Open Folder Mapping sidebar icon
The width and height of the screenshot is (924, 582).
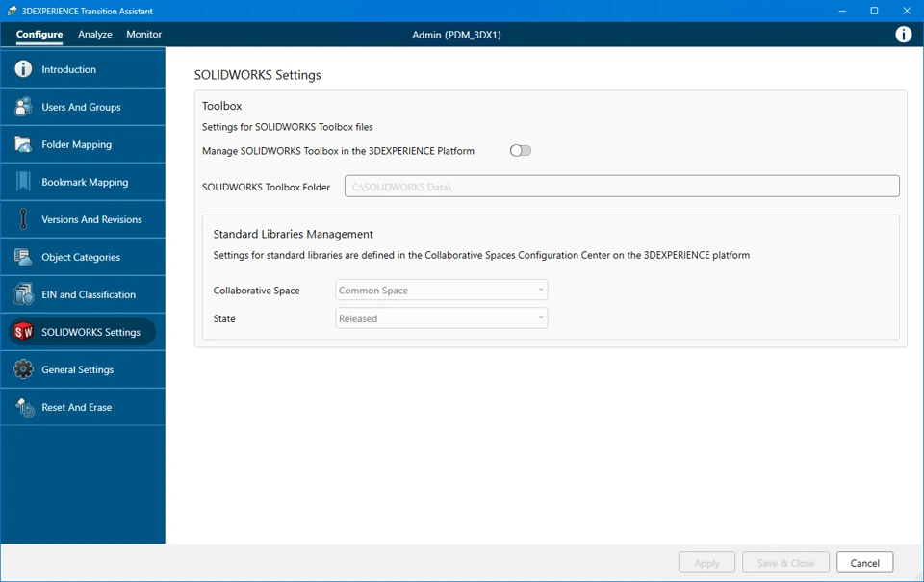[x=23, y=144]
